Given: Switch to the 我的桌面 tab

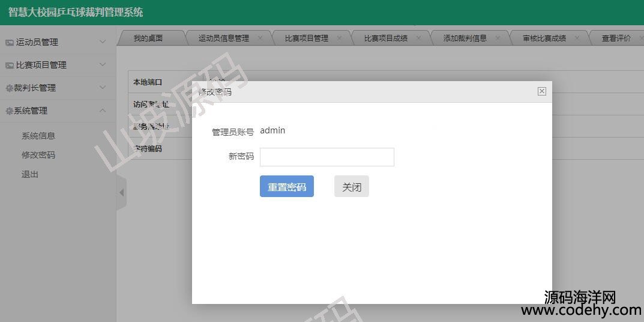Looking at the screenshot, I should click(148, 38).
